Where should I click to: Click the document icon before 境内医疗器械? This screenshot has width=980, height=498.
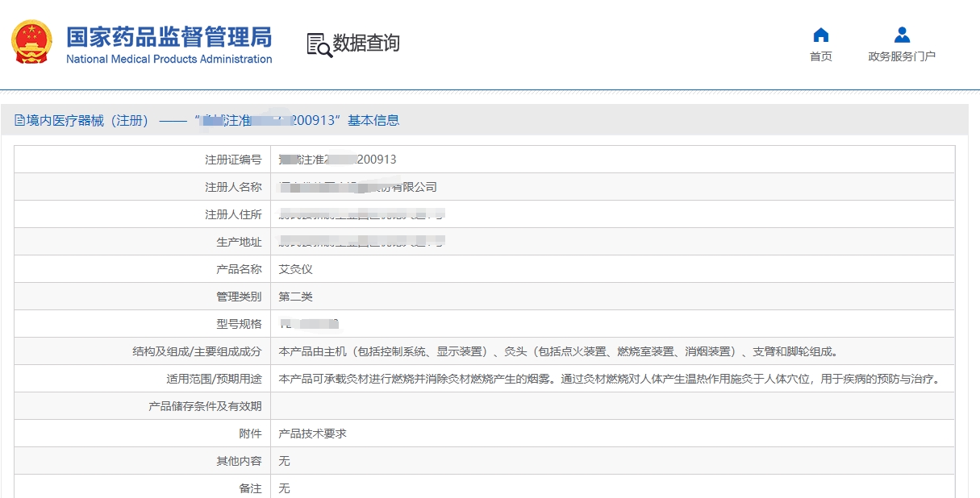20,121
